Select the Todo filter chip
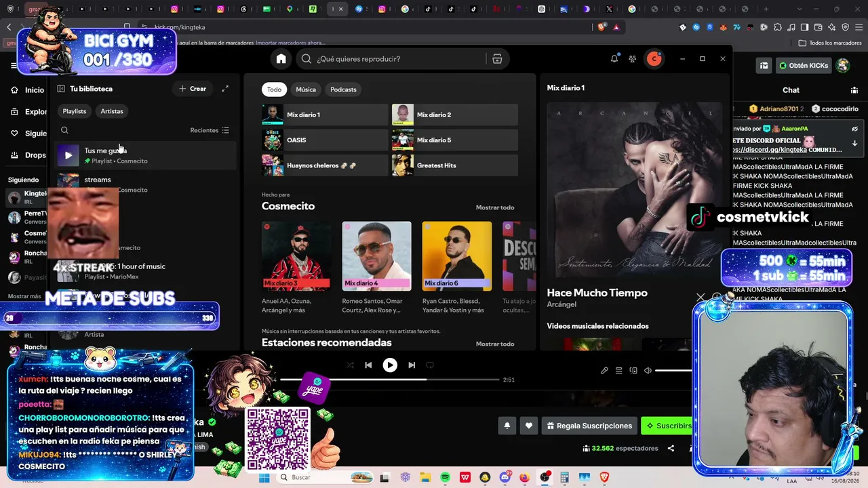Image resolution: width=868 pixels, height=488 pixels. click(x=274, y=89)
